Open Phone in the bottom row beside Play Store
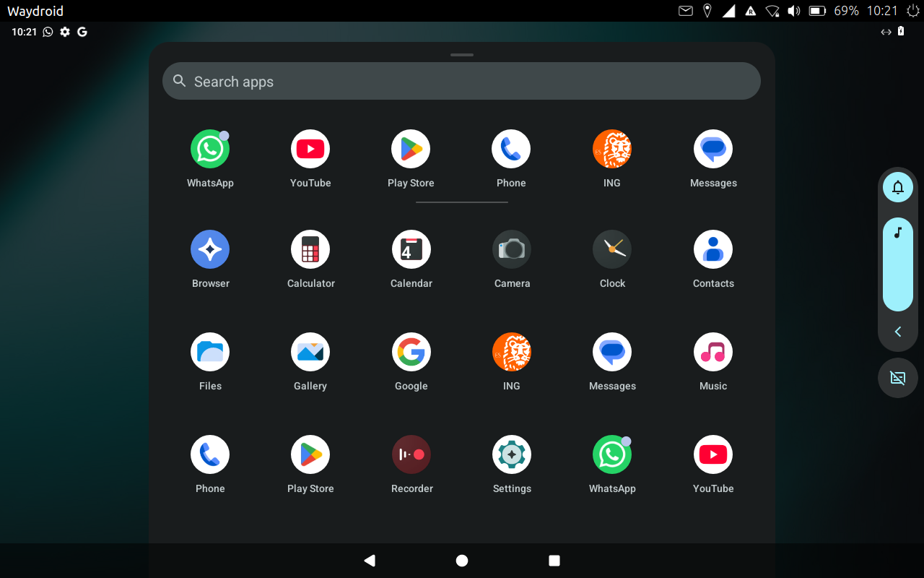This screenshot has width=924, height=578. coord(210,455)
